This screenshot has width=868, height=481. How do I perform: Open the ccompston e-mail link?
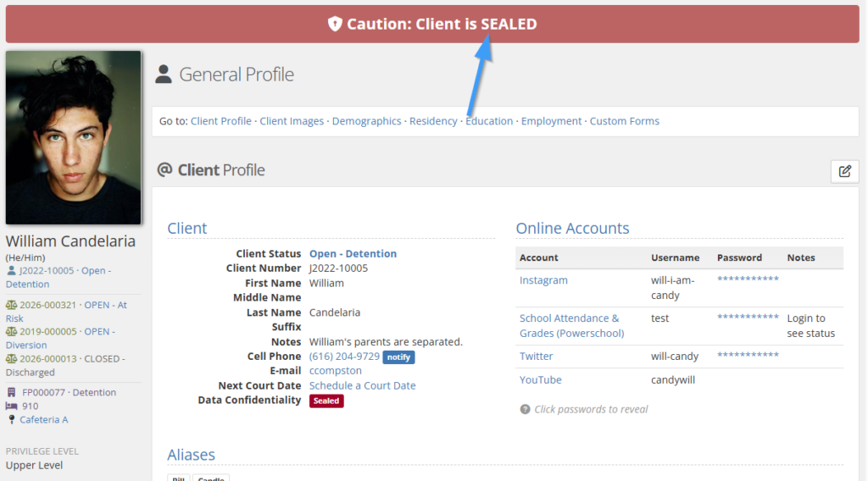pyautogui.click(x=336, y=370)
